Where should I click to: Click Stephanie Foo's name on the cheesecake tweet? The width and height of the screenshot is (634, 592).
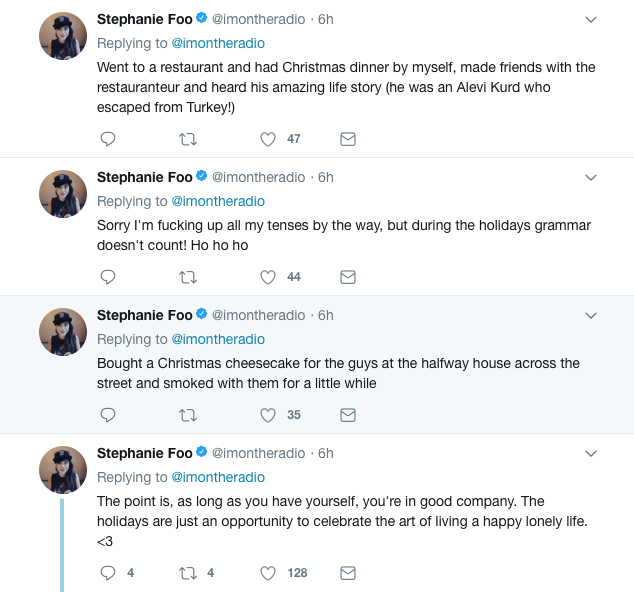tap(144, 315)
